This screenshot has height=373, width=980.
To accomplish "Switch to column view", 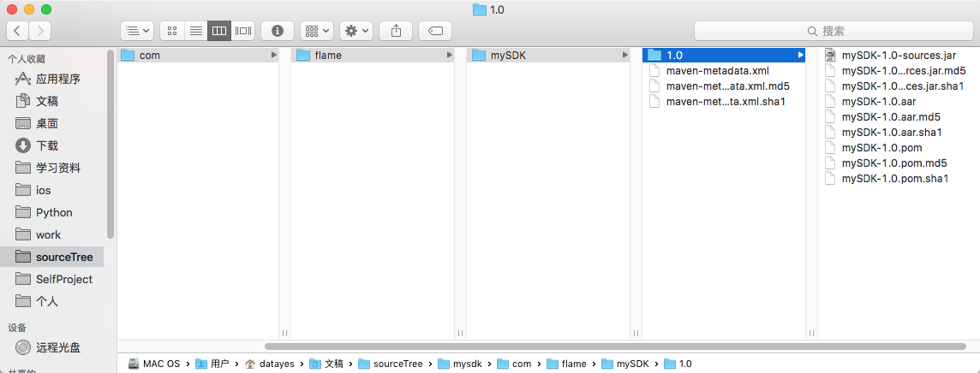I will 219,30.
